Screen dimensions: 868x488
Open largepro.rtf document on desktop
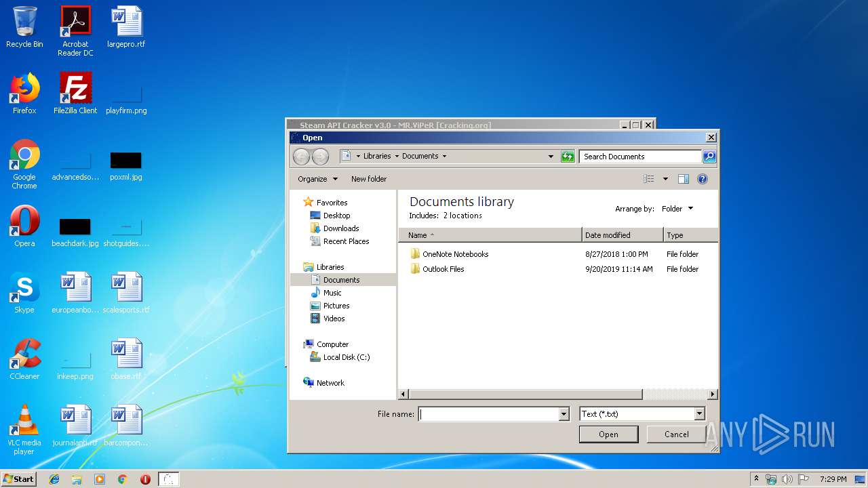pos(126,27)
